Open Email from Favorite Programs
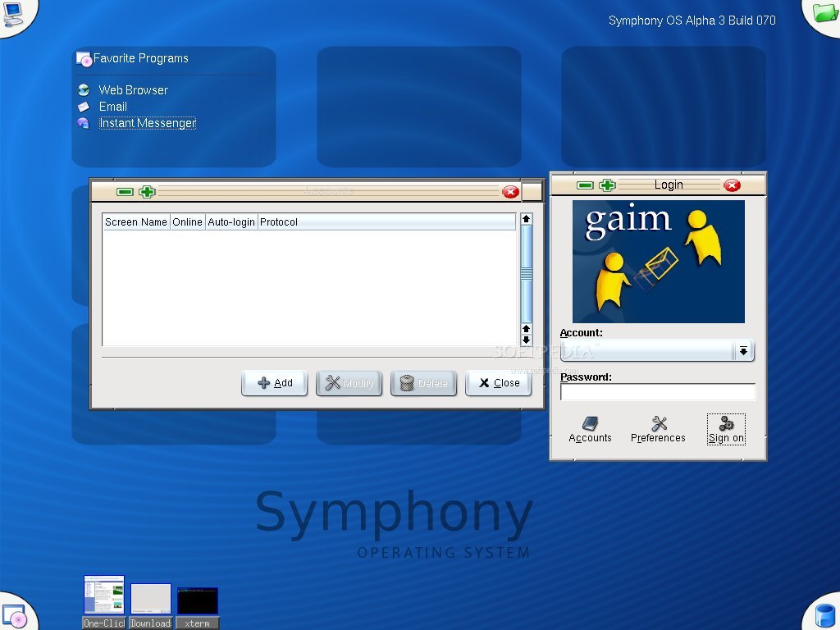 [x=113, y=107]
